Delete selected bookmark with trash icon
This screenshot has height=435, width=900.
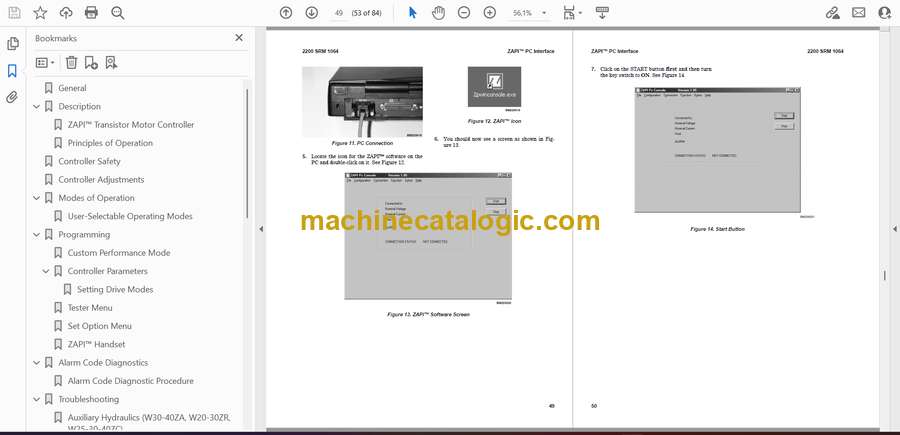[x=71, y=63]
